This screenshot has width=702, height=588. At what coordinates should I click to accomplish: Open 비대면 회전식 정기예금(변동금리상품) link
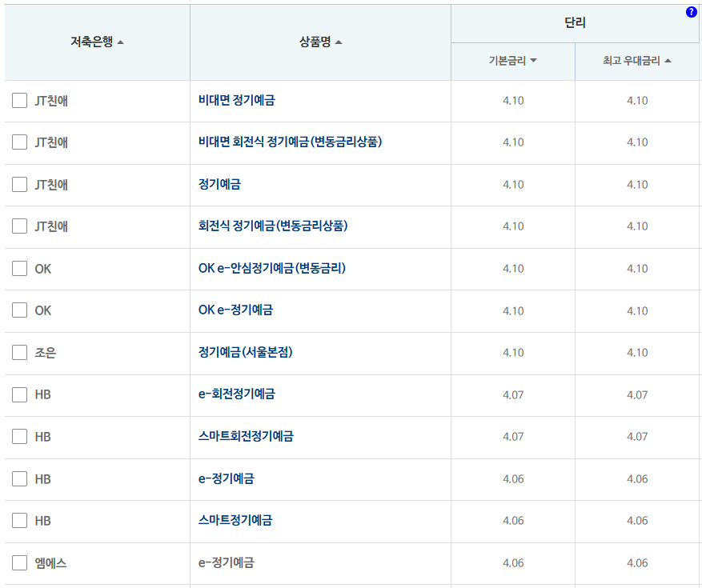[290, 142]
